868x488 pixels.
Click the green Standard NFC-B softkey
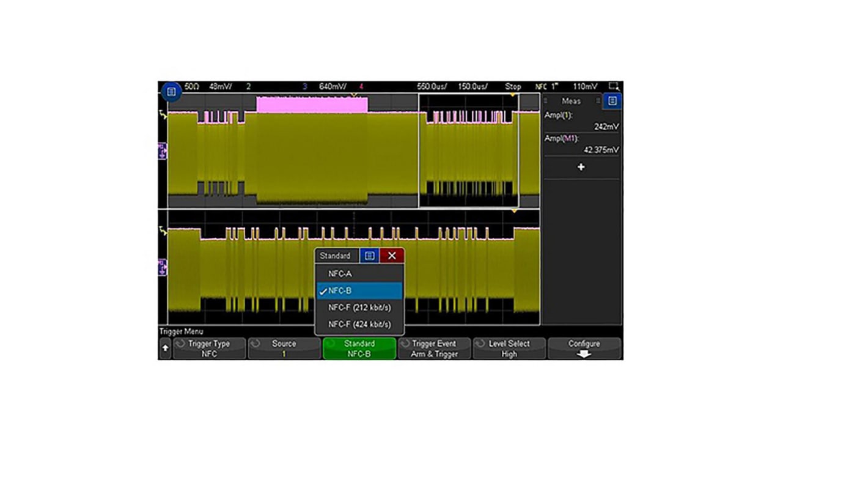(x=359, y=349)
